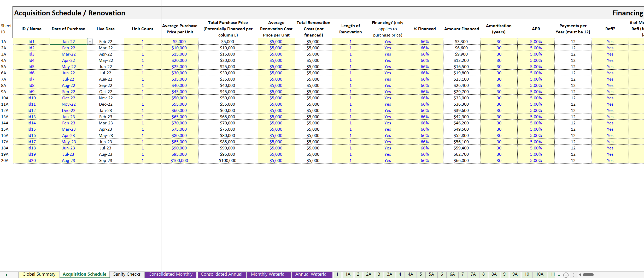
Task: Click the Sheet ID column header
Action: click(6, 29)
